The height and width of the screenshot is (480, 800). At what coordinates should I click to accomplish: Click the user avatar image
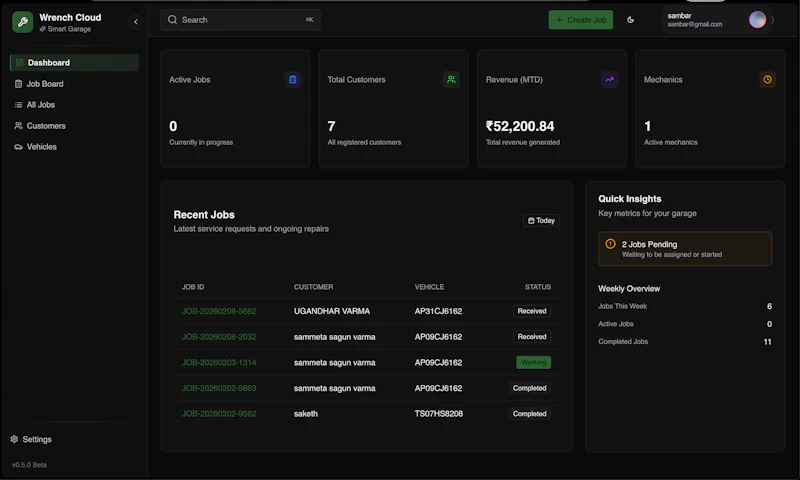coord(757,20)
